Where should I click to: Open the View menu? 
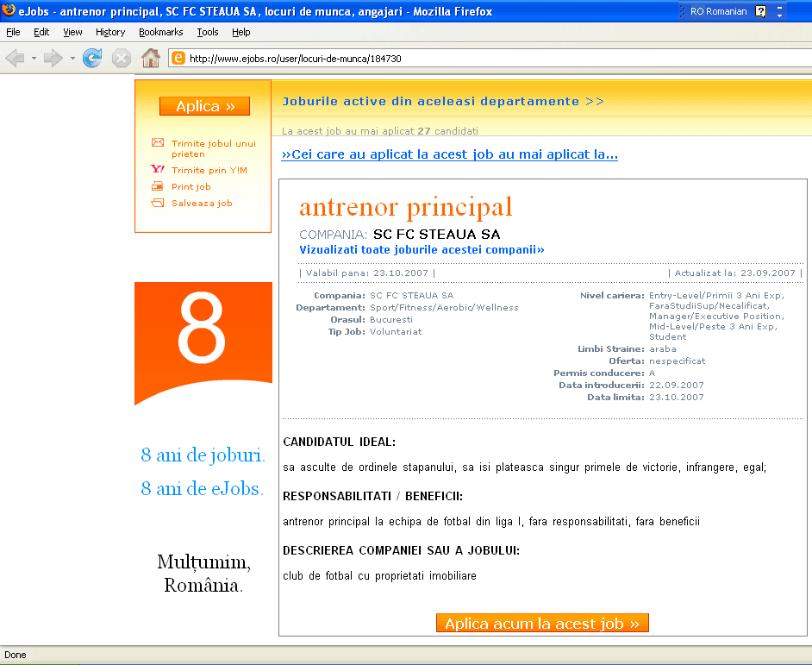pyautogui.click(x=72, y=32)
